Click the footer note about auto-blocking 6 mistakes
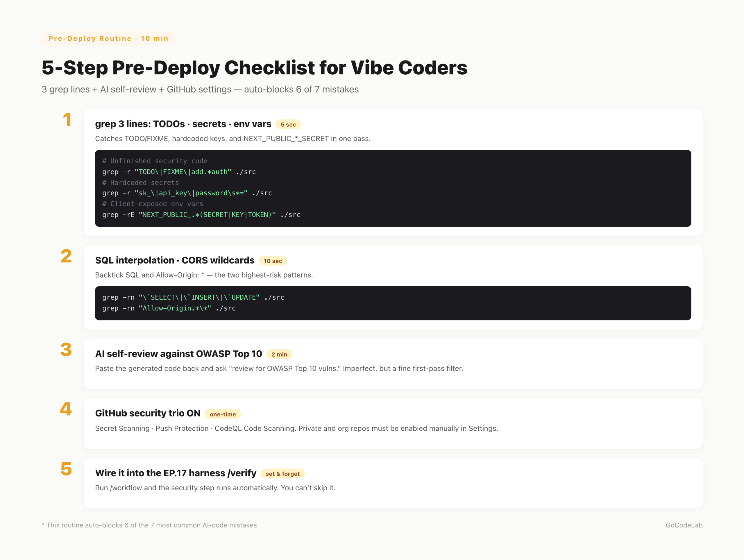Viewport: 744px width, 560px height. (149, 525)
